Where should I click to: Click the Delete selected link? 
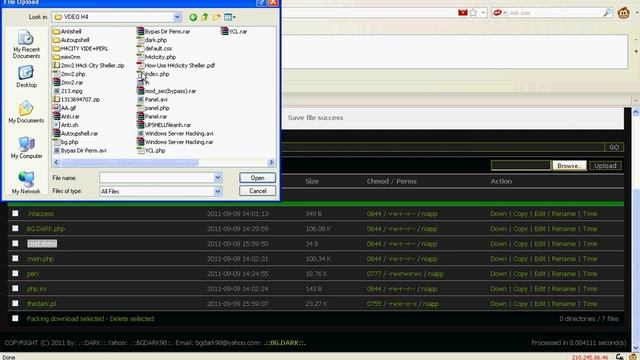point(132,319)
